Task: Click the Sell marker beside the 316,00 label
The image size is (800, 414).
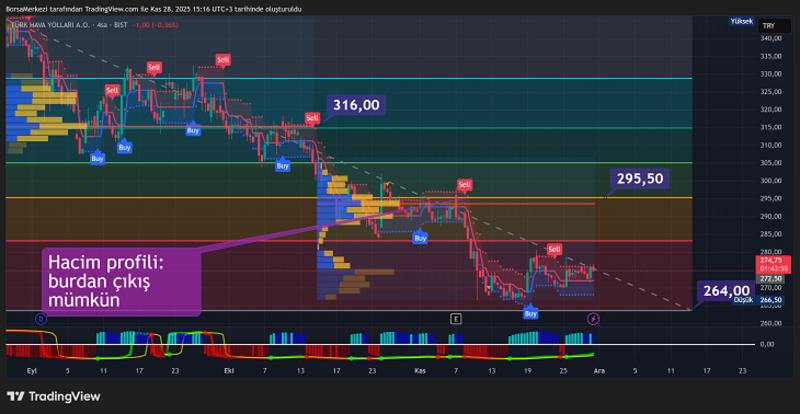Action: (x=312, y=118)
